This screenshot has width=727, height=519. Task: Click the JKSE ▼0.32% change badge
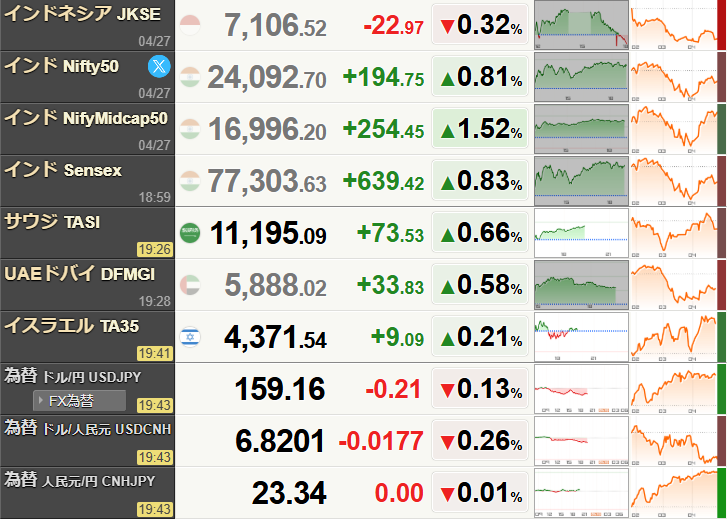[x=480, y=25]
